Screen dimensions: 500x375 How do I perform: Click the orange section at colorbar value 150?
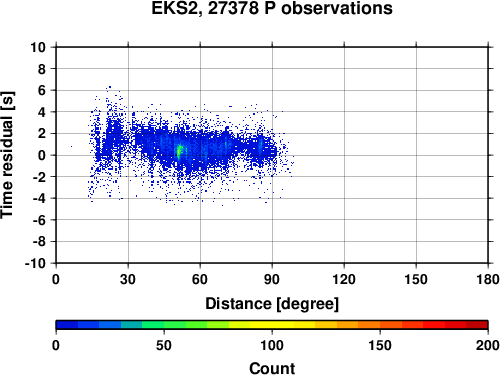380,325
